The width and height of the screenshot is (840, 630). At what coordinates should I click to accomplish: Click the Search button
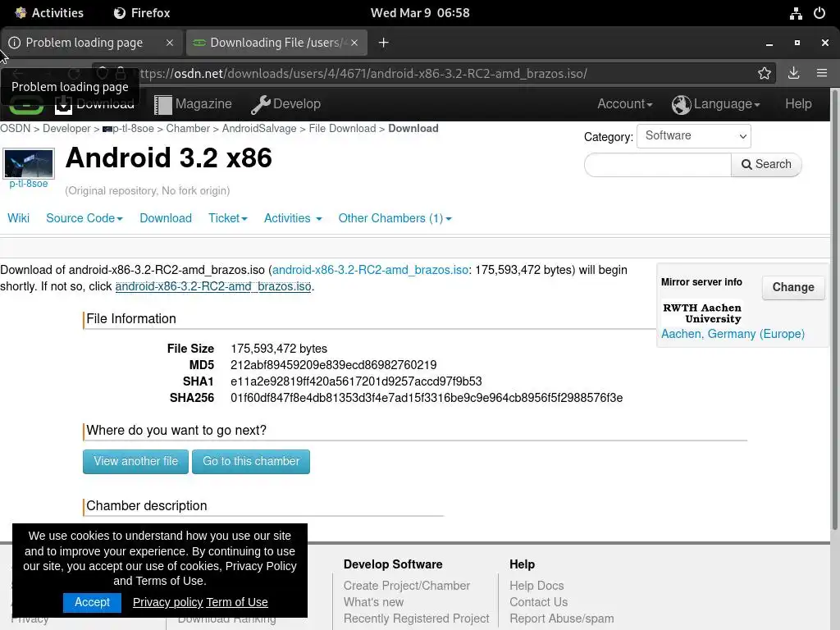tap(766, 164)
